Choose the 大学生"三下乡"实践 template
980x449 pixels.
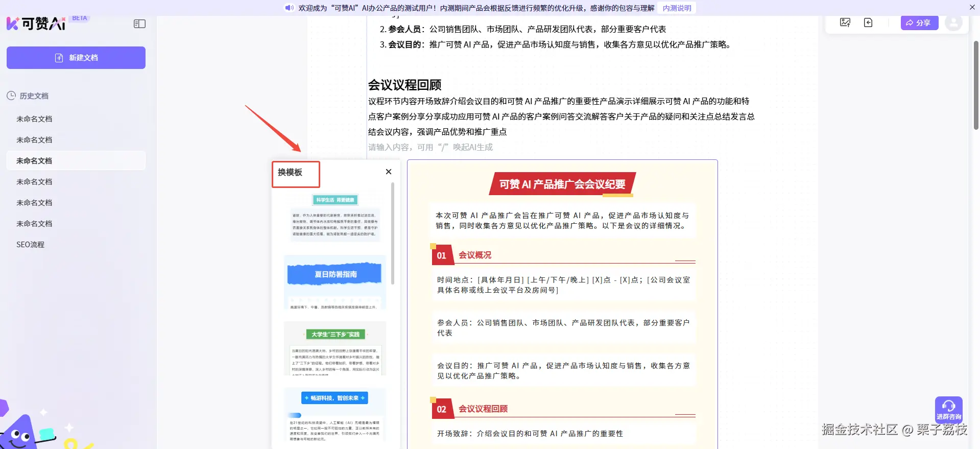(x=335, y=348)
